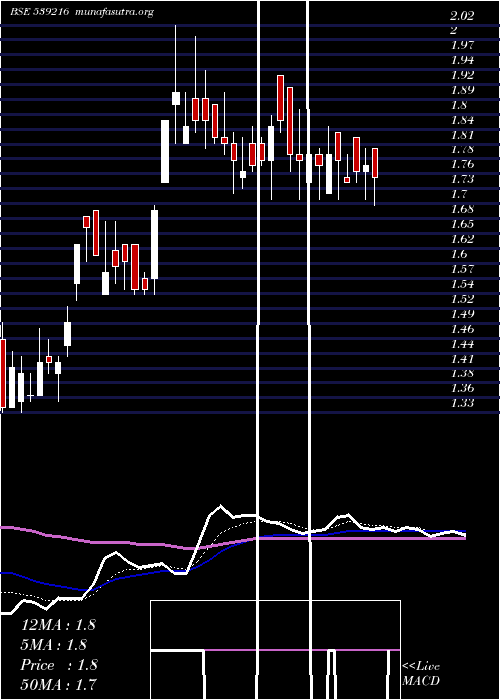Select the 1.81 price axis label
The image size is (500, 700).
462,134
